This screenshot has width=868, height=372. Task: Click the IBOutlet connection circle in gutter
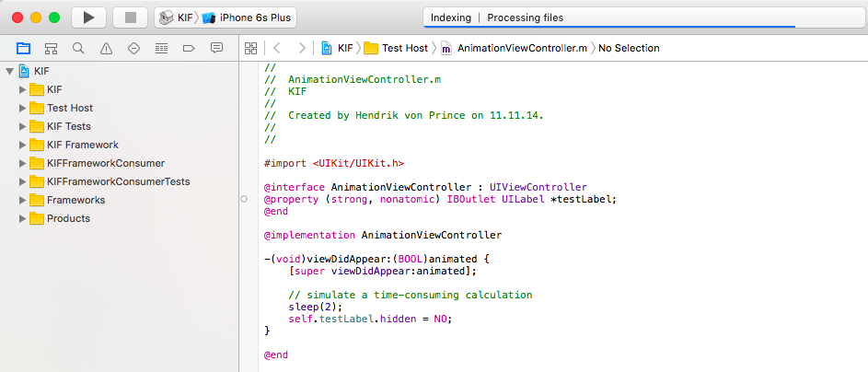point(244,199)
